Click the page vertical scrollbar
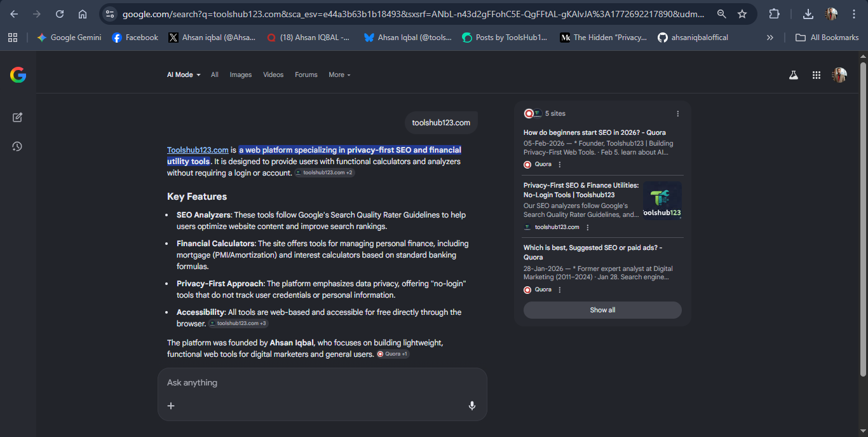The width and height of the screenshot is (868, 437). 863,219
